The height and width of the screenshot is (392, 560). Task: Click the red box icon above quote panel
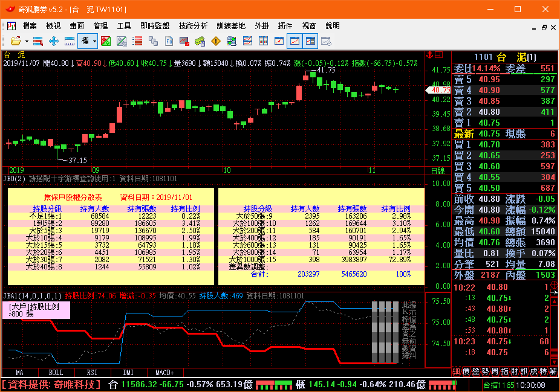[x=439, y=54]
